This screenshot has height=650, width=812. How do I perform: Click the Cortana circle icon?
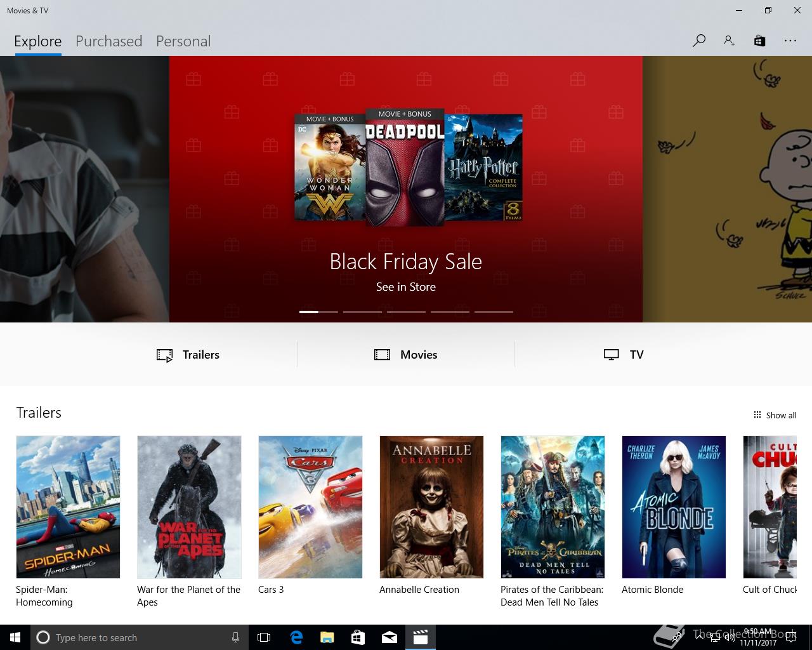(x=43, y=637)
